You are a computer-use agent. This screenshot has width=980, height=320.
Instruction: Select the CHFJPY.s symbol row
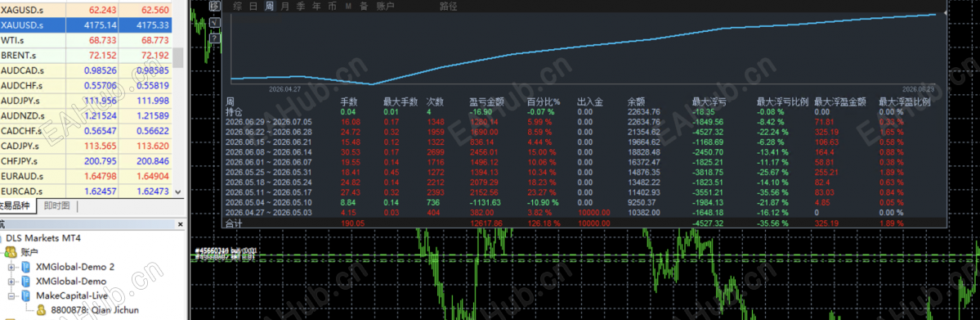click(x=87, y=161)
